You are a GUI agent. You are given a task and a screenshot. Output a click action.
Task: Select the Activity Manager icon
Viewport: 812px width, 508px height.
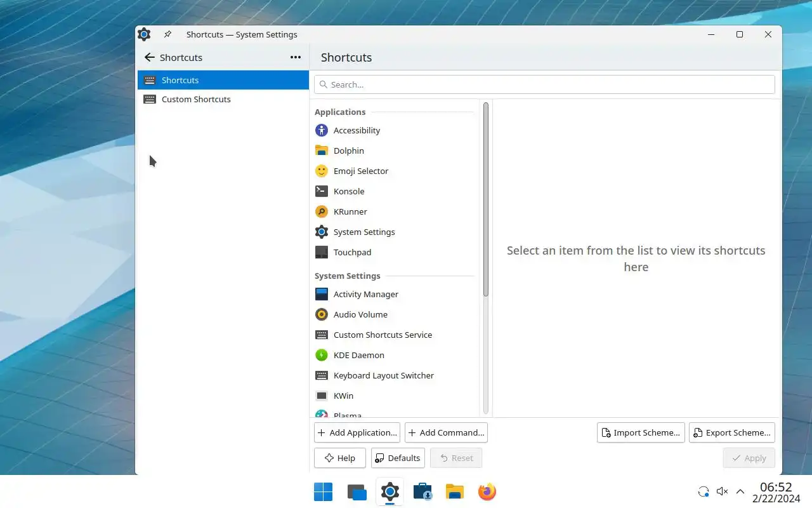[x=322, y=294]
